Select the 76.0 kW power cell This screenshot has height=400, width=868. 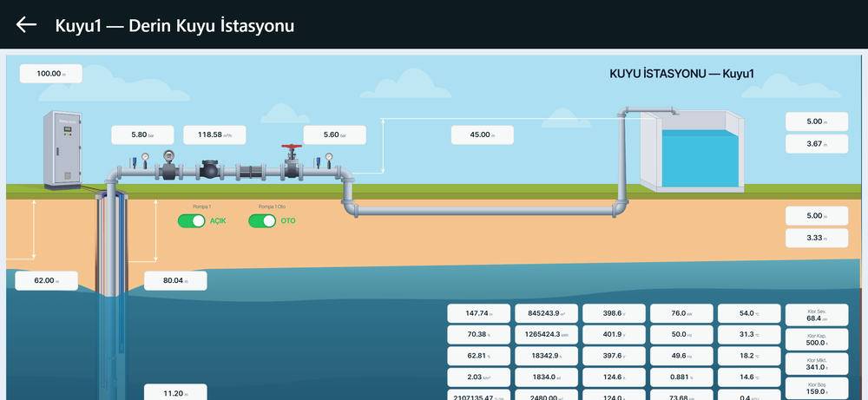point(681,313)
